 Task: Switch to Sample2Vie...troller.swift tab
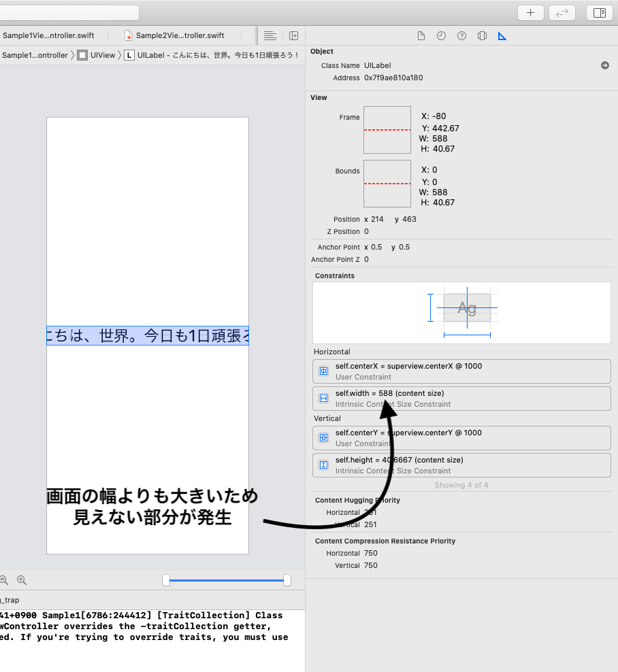(175, 35)
